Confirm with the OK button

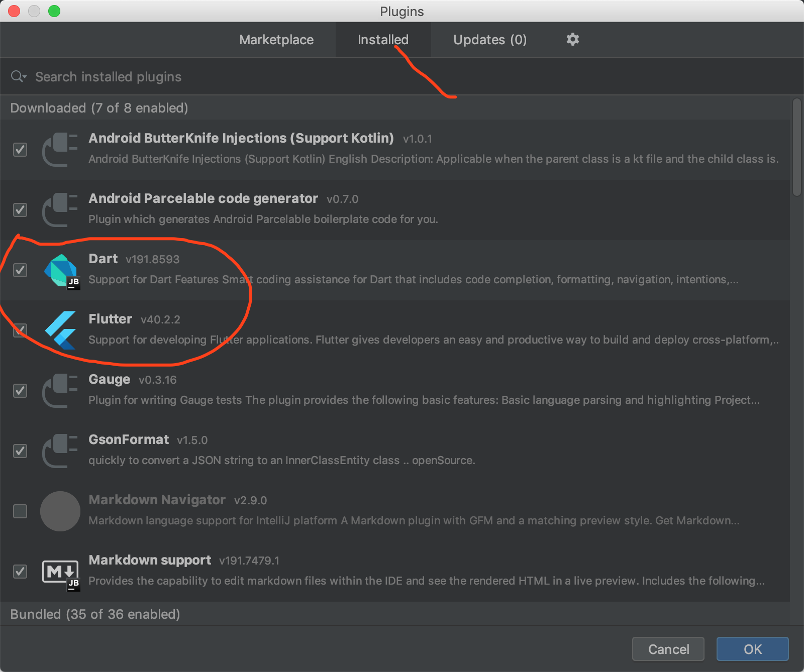coord(753,649)
